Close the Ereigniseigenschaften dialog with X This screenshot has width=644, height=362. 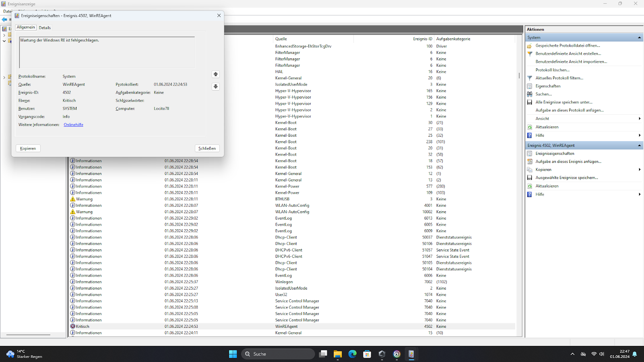click(219, 16)
